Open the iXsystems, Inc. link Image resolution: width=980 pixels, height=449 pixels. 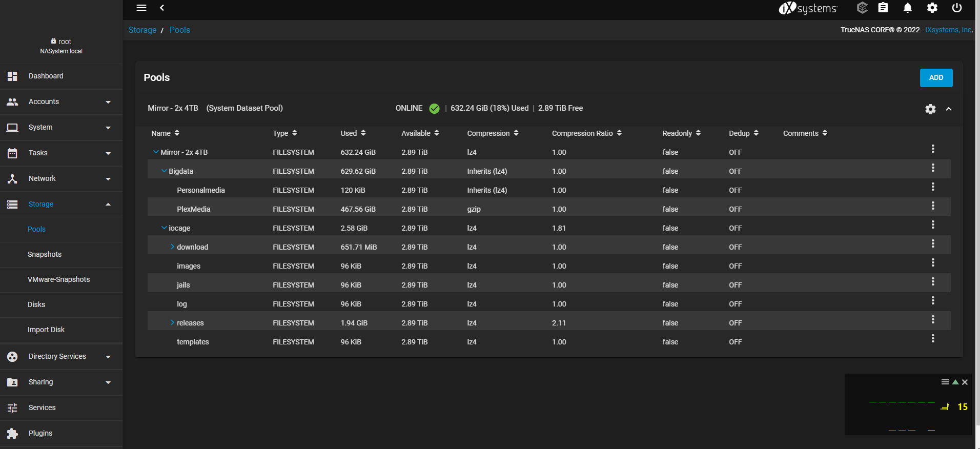[948, 30]
